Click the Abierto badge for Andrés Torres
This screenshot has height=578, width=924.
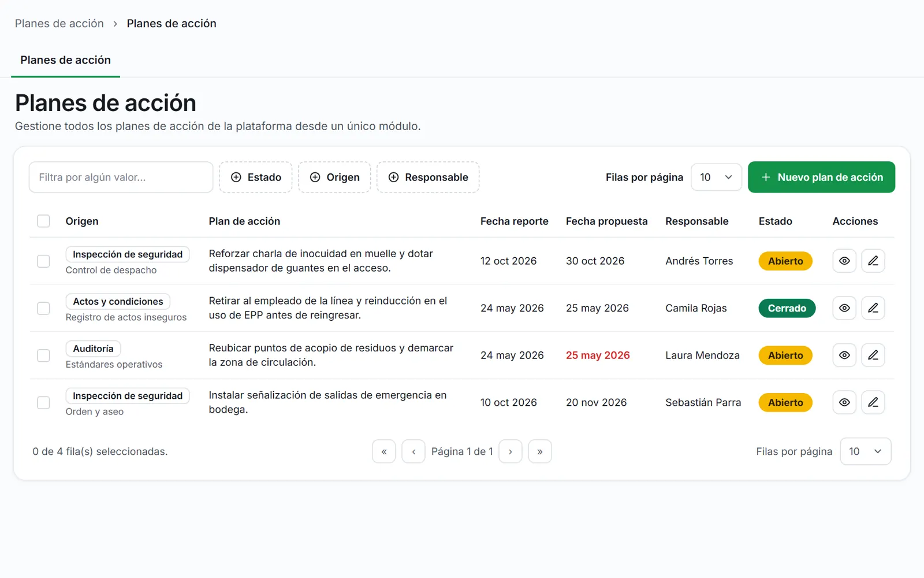point(785,261)
